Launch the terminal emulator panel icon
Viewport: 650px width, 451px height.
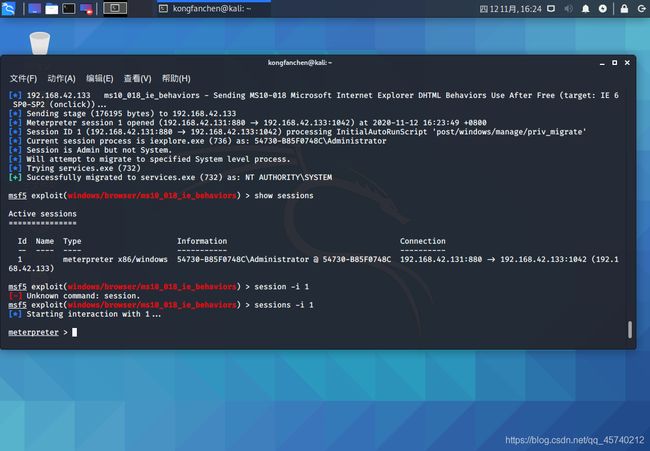[69, 9]
